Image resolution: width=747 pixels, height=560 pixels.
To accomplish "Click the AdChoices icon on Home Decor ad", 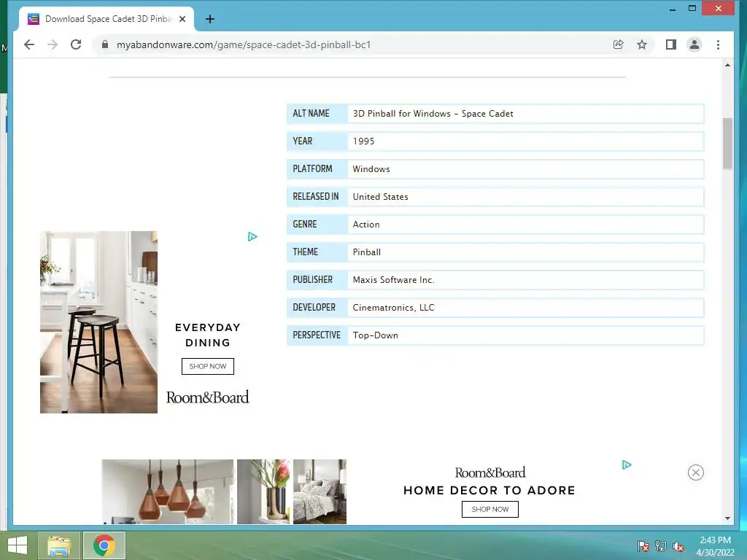I will click(627, 464).
